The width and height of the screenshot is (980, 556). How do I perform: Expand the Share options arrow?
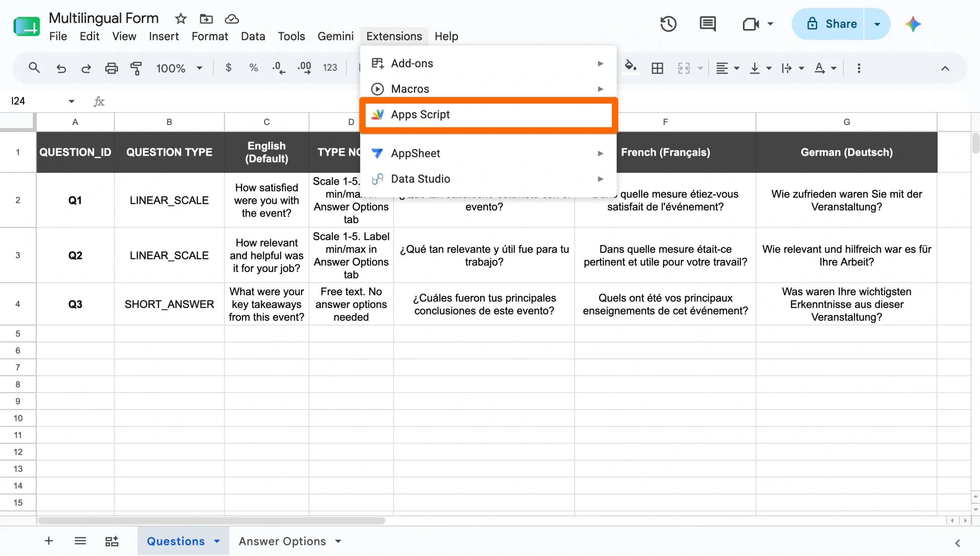click(x=877, y=24)
